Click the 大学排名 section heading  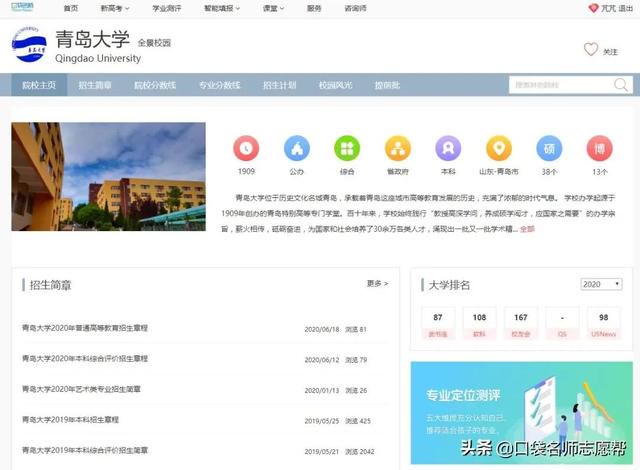point(449,285)
